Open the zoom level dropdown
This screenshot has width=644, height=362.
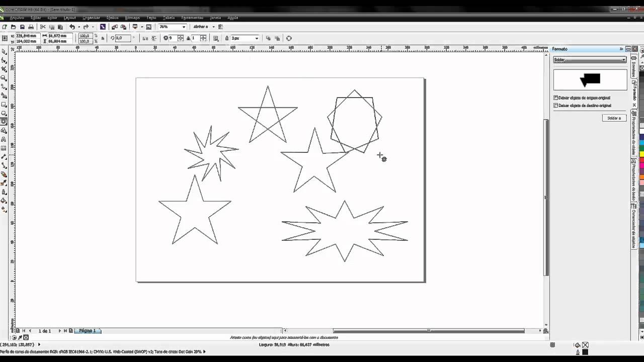click(x=184, y=27)
